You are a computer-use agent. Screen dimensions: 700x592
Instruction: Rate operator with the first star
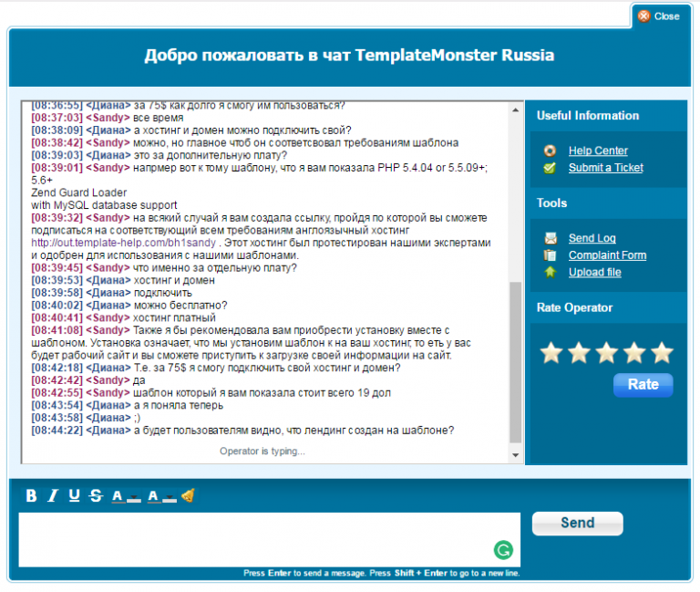(x=551, y=352)
